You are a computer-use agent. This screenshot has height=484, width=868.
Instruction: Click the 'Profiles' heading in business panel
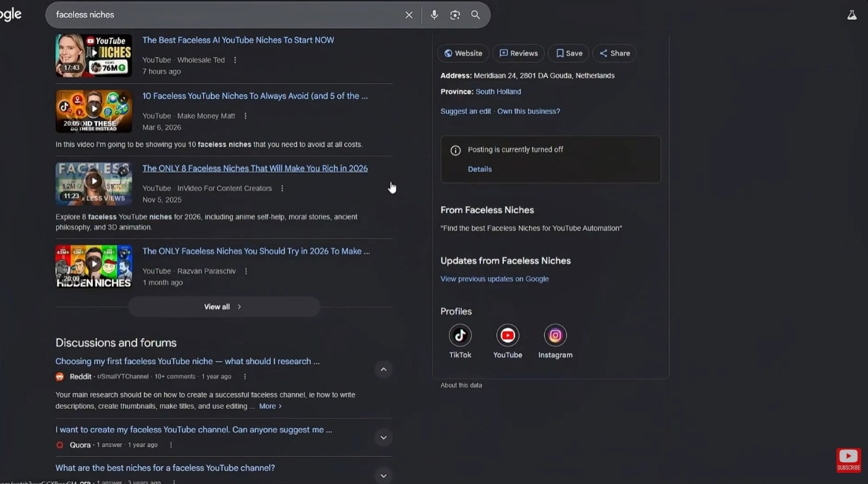[x=456, y=312]
